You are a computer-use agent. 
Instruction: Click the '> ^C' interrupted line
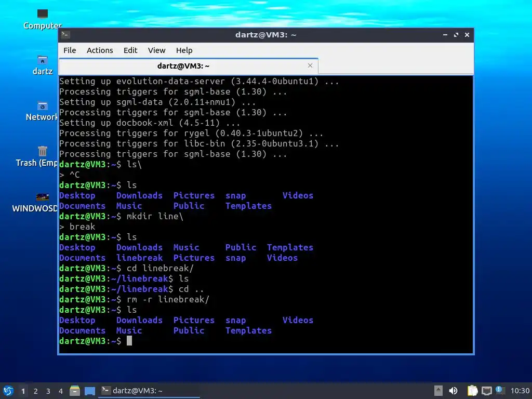[70, 175]
